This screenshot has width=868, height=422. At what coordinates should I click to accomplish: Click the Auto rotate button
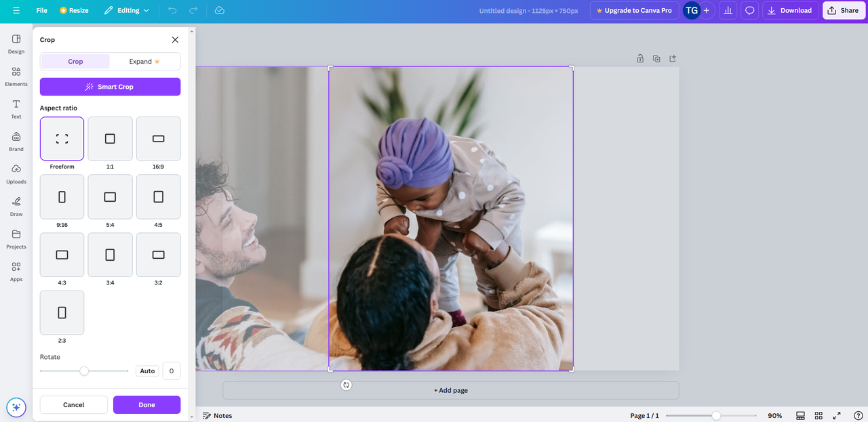coord(147,371)
